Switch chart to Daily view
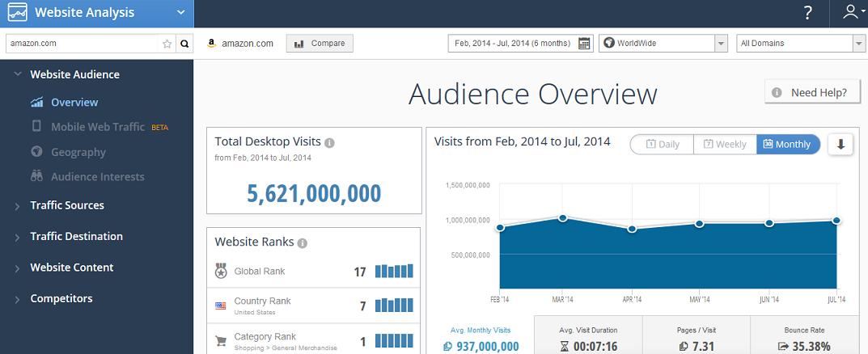The width and height of the screenshot is (868, 354). [x=662, y=145]
